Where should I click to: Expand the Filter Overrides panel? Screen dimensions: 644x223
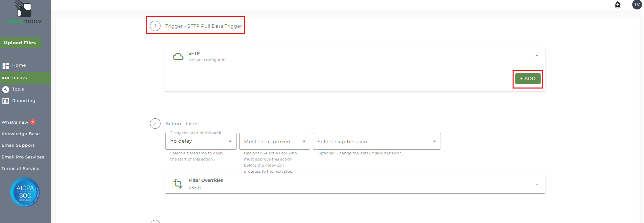click(x=537, y=184)
